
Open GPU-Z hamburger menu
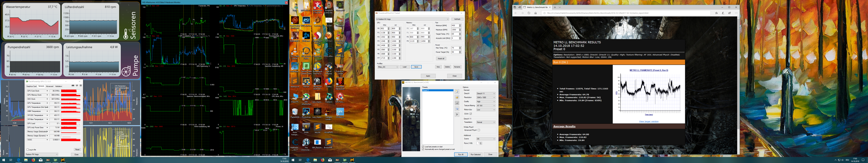(x=80, y=86)
